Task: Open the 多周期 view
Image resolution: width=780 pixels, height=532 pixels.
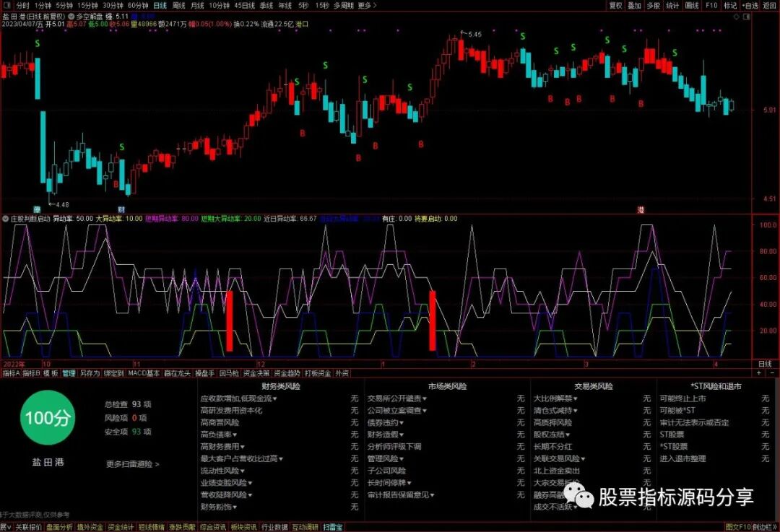Action: pyautogui.click(x=343, y=6)
